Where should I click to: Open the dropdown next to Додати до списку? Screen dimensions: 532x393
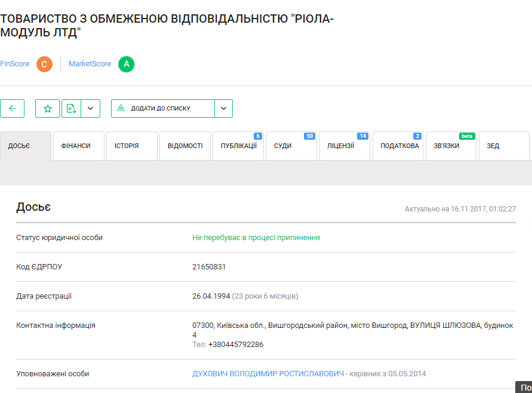(x=223, y=108)
